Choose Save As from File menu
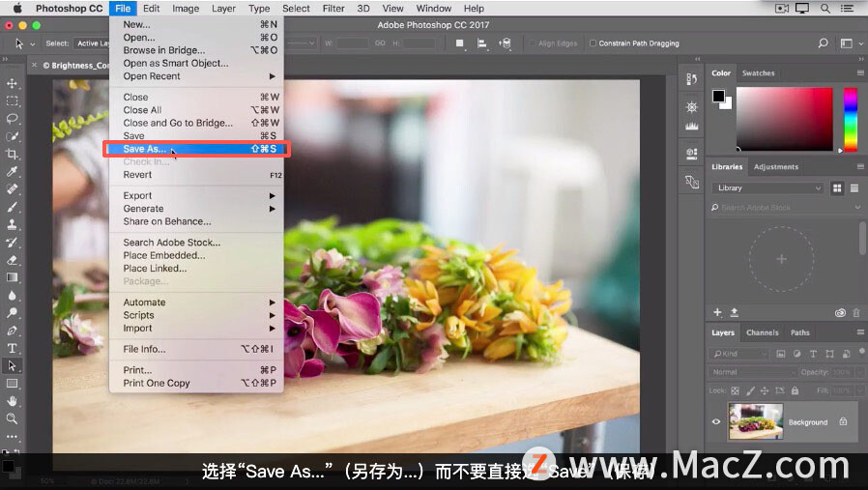The width and height of the screenshot is (868, 490). click(x=197, y=149)
